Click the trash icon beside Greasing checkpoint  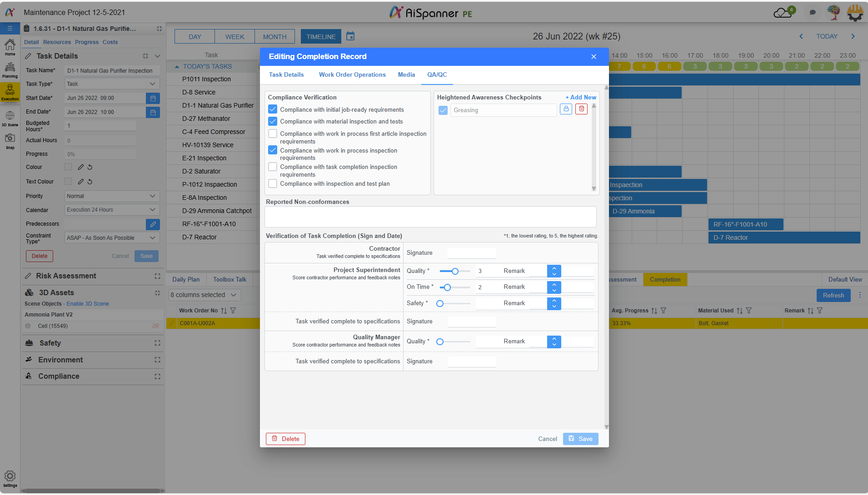581,109
